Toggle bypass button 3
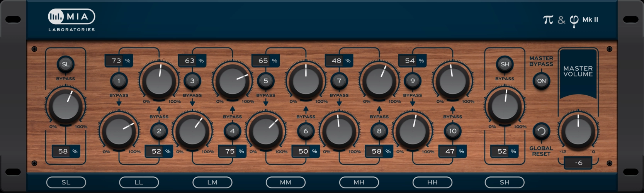 pos(192,81)
